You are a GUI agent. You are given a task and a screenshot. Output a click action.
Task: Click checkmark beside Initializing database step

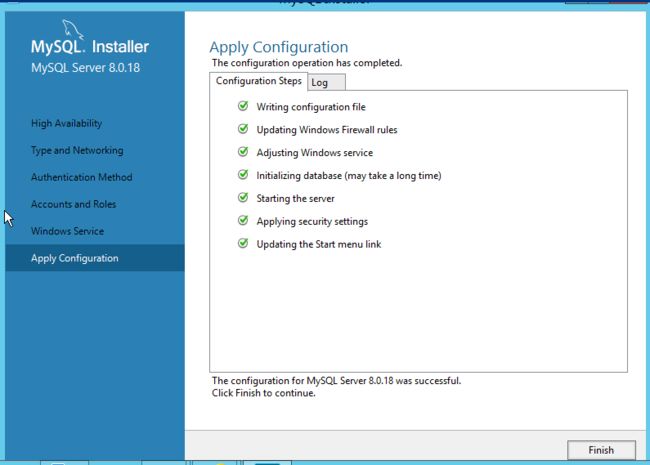click(x=243, y=174)
